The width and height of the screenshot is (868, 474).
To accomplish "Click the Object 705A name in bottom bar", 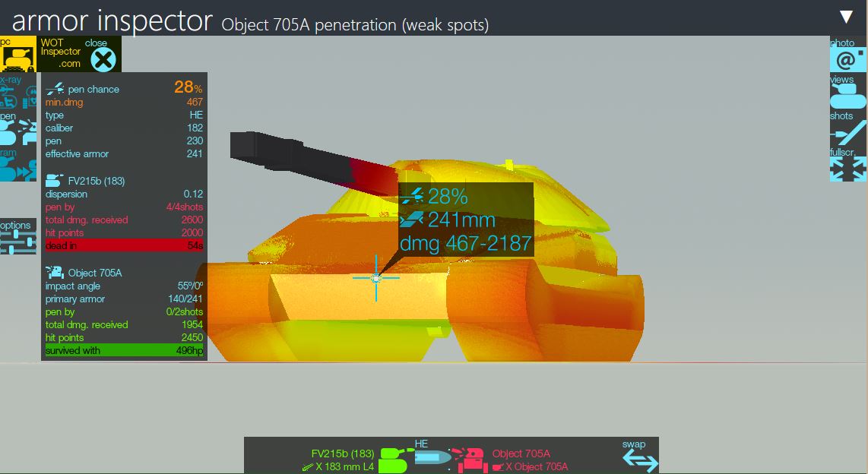I will (521, 453).
